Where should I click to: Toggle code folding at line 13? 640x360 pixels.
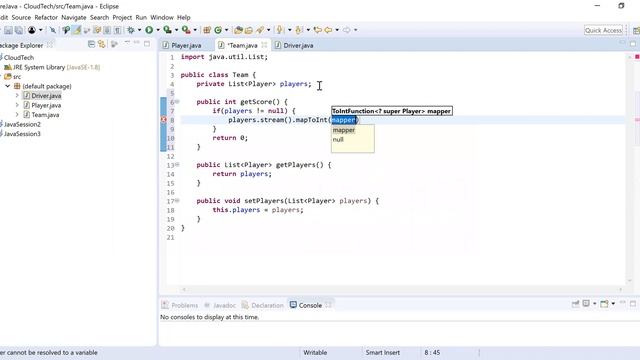coord(177,164)
